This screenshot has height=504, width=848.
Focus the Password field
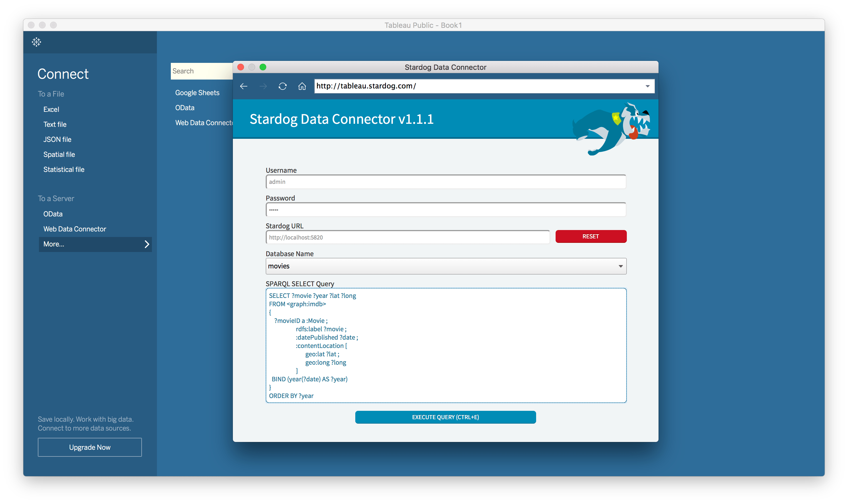(446, 210)
